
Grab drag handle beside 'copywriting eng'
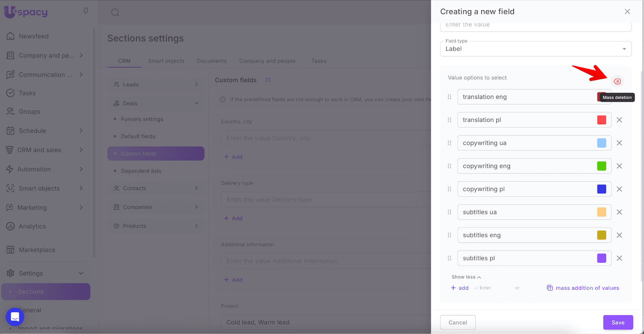[x=450, y=166]
